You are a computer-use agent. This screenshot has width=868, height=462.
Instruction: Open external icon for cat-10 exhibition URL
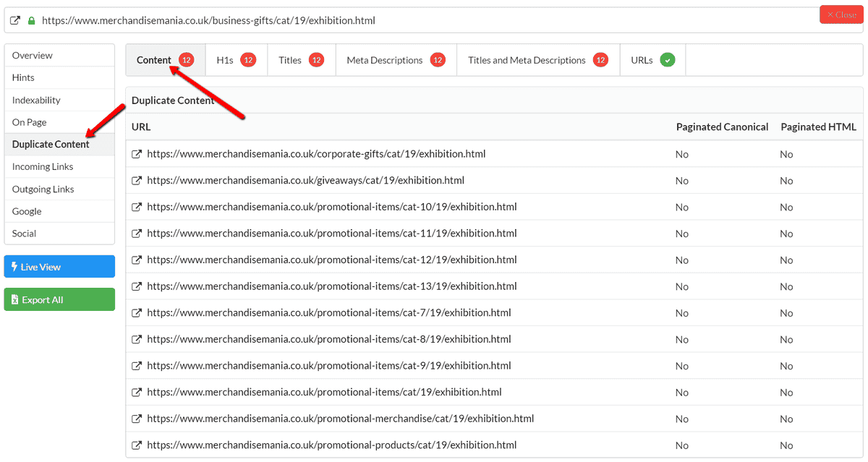(137, 207)
